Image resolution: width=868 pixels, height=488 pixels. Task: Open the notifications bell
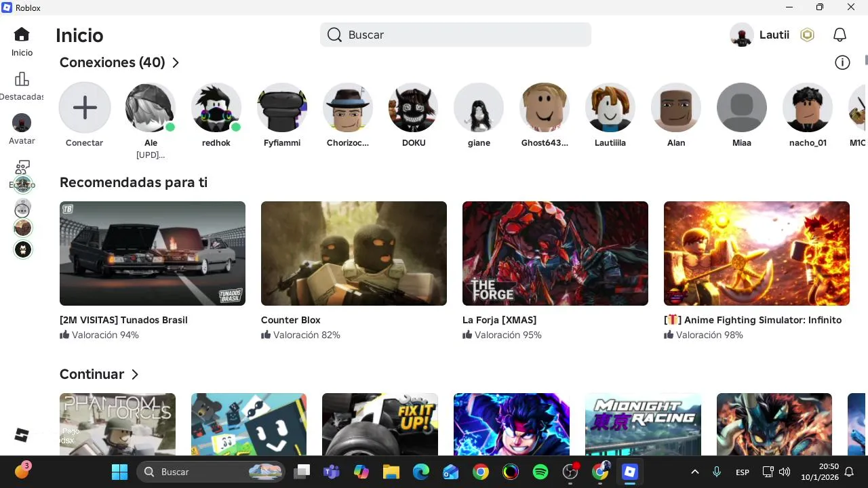[x=840, y=35]
